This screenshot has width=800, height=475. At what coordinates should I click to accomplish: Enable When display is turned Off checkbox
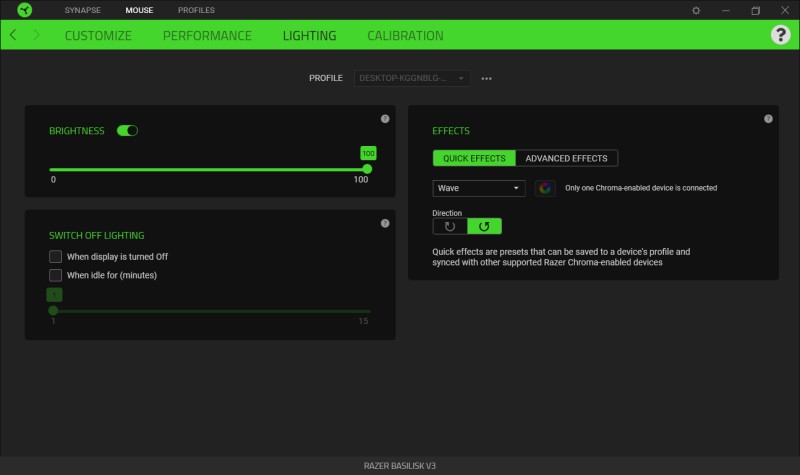[x=55, y=256]
